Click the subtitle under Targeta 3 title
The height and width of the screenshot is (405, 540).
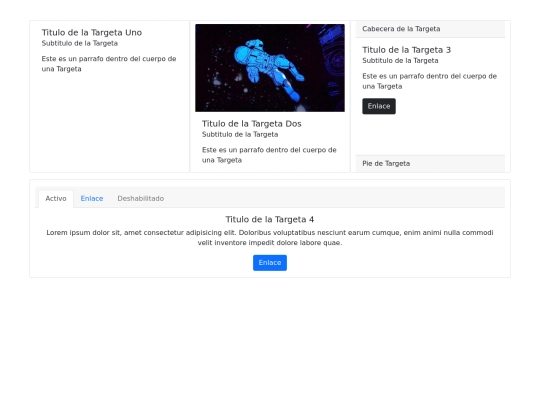[400, 61]
